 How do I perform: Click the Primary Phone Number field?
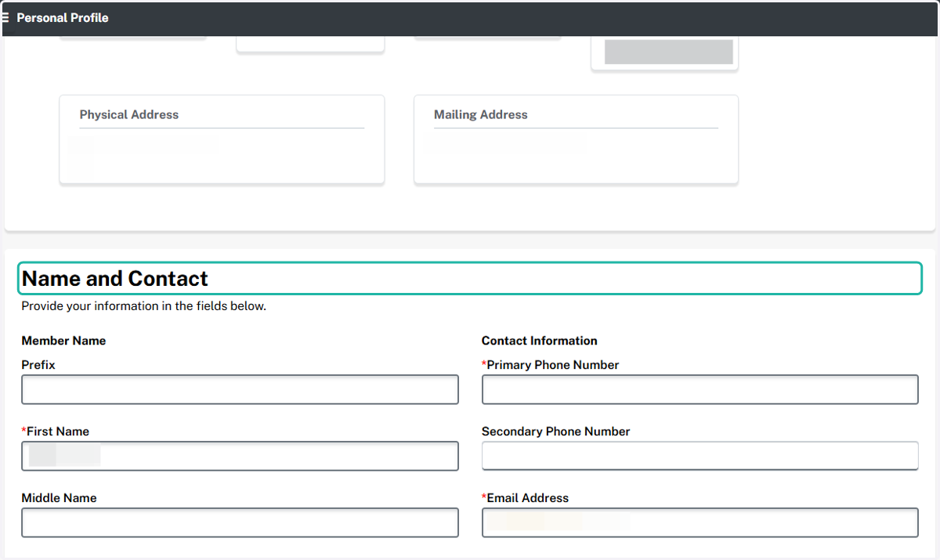pos(700,389)
